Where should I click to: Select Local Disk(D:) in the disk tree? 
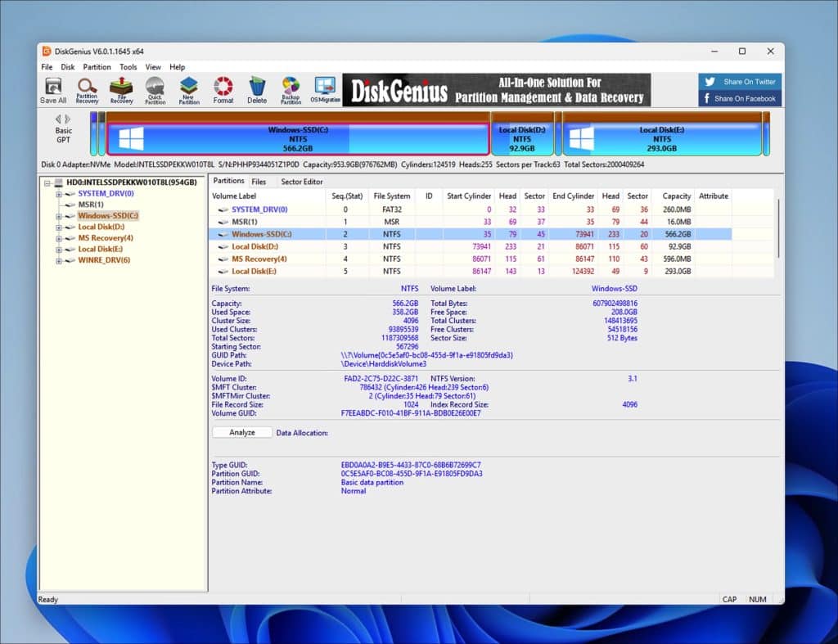[101, 227]
